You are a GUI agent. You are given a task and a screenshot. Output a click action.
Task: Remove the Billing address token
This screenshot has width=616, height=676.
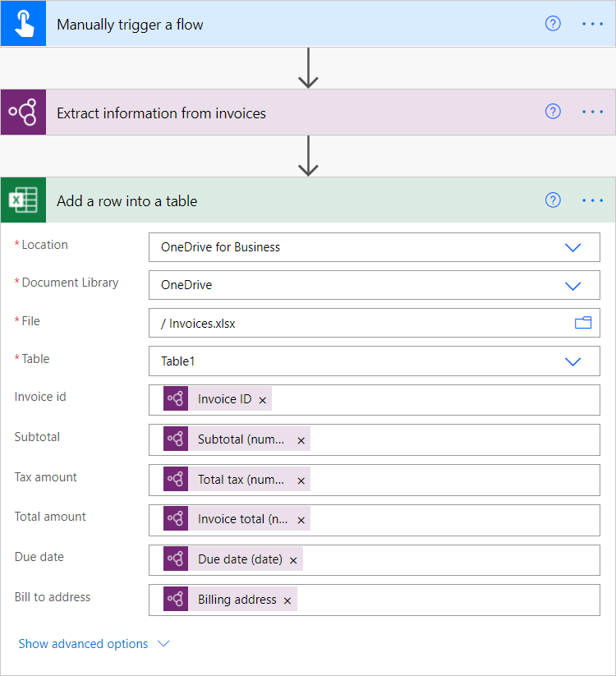pyautogui.click(x=287, y=600)
